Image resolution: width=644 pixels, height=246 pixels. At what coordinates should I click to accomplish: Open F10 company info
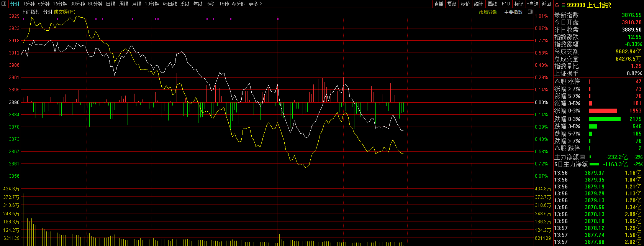click(x=506, y=4)
